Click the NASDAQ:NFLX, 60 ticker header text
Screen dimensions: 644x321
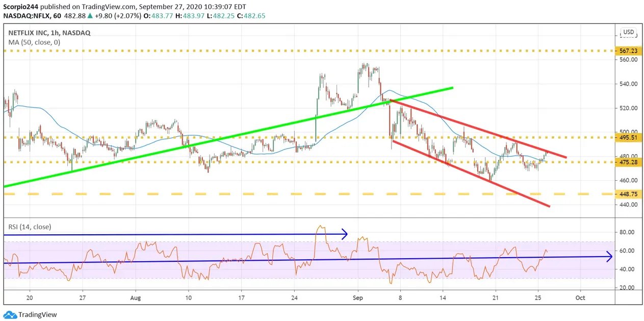click(32, 15)
